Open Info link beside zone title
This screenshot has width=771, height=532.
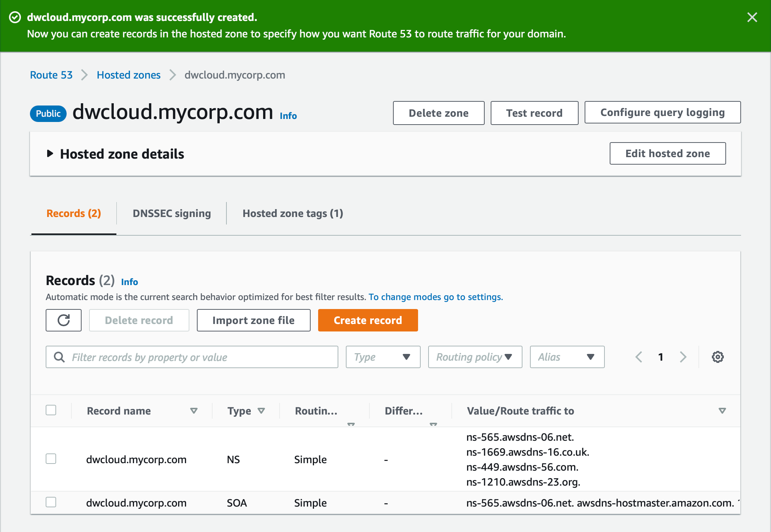pyautogui.click(x=288, y=116)
